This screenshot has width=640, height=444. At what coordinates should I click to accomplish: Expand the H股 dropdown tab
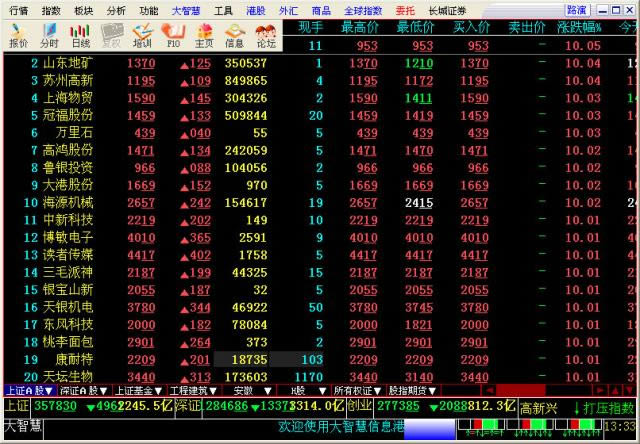[x=303, y=391]
